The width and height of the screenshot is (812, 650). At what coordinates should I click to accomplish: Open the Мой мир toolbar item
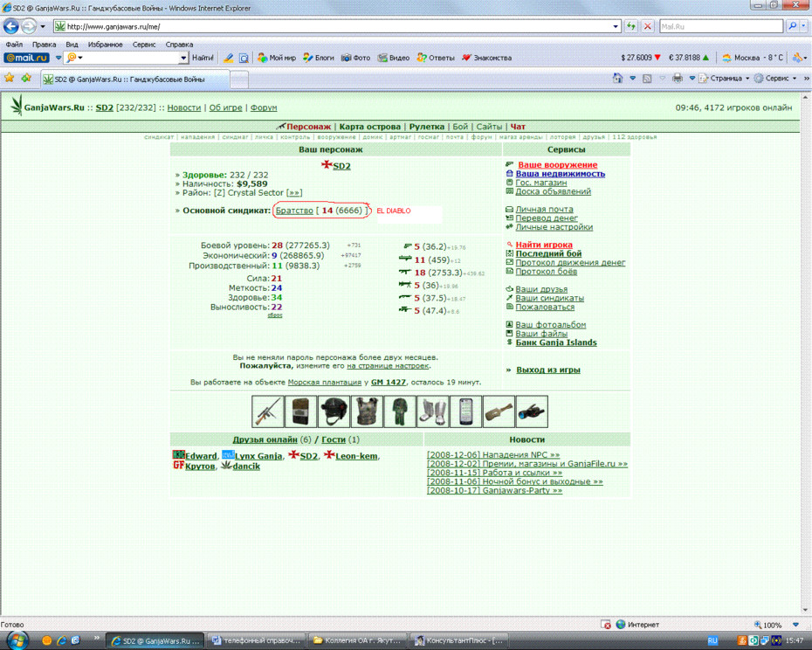click(x=277, y=58)
